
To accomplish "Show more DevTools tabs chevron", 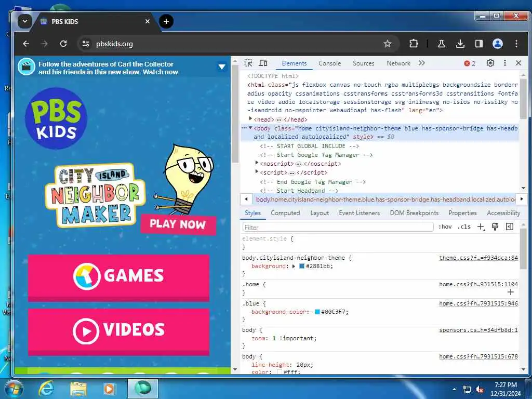I will [x=421, y=63].
